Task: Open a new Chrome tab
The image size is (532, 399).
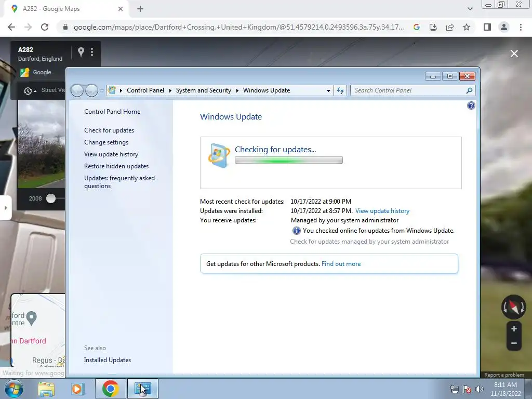Action: [140, 9]
